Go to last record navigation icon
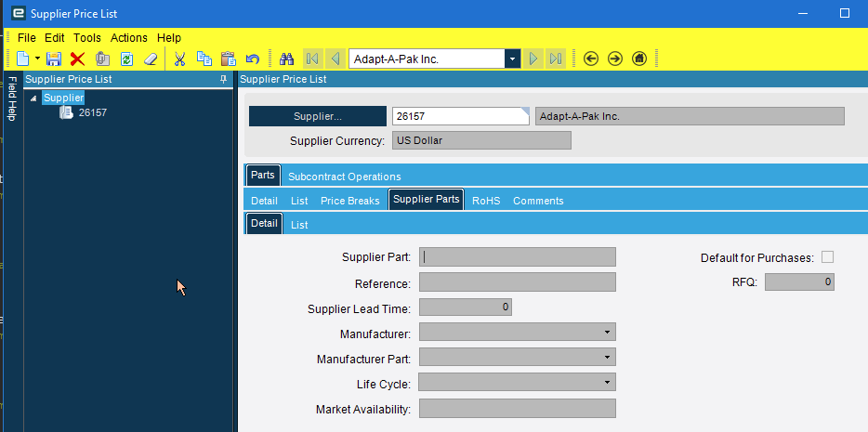The width and height of the screenshot is (868, 432). point(555,59)
